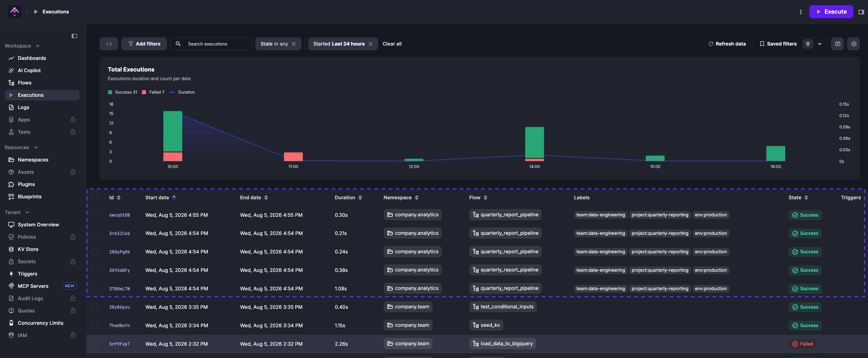Toggle the green Success legend swatch

[x=110, y=92]
